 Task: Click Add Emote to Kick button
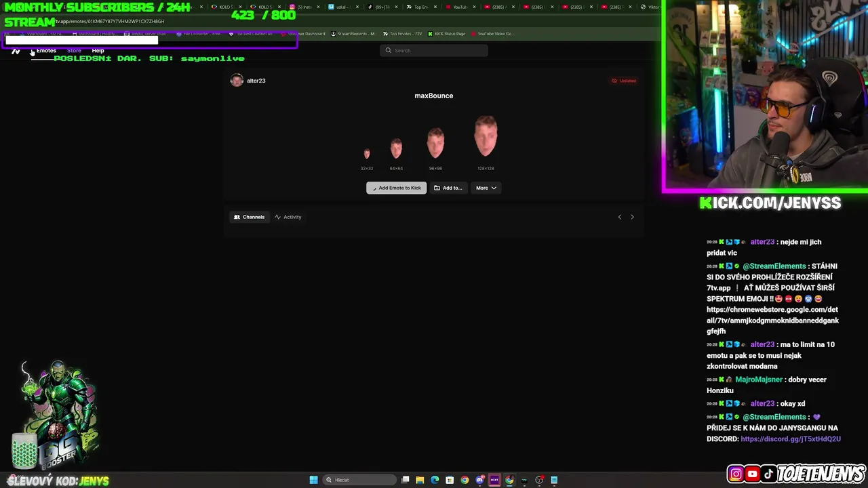pos(397,188)
